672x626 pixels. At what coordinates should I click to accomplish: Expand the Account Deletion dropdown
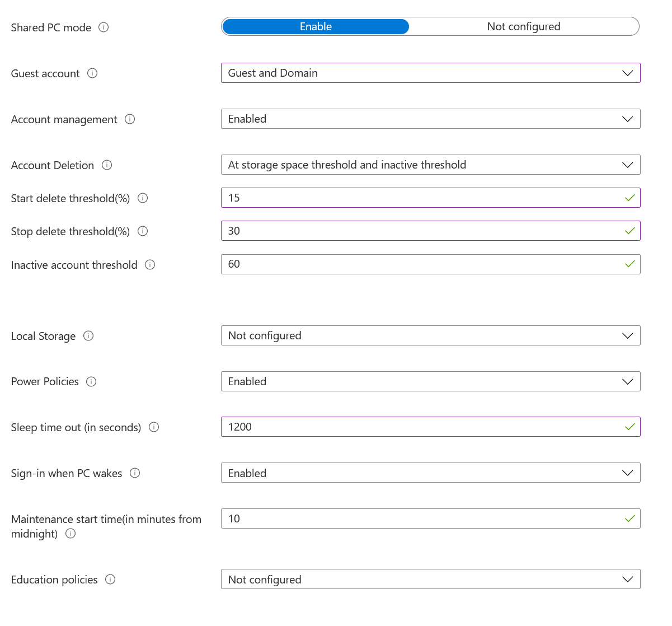click(430, 165)
